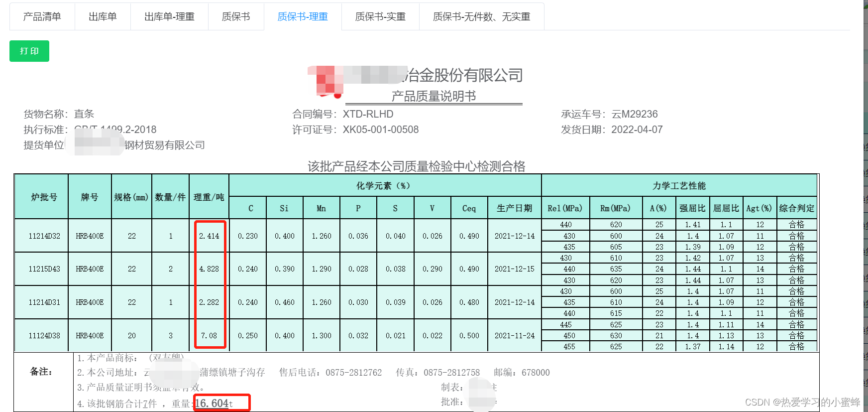This screenshot has height=412, width=868.
Task: Click the theoretical weight cell 2.414
Action: click(x=209, y=236)
